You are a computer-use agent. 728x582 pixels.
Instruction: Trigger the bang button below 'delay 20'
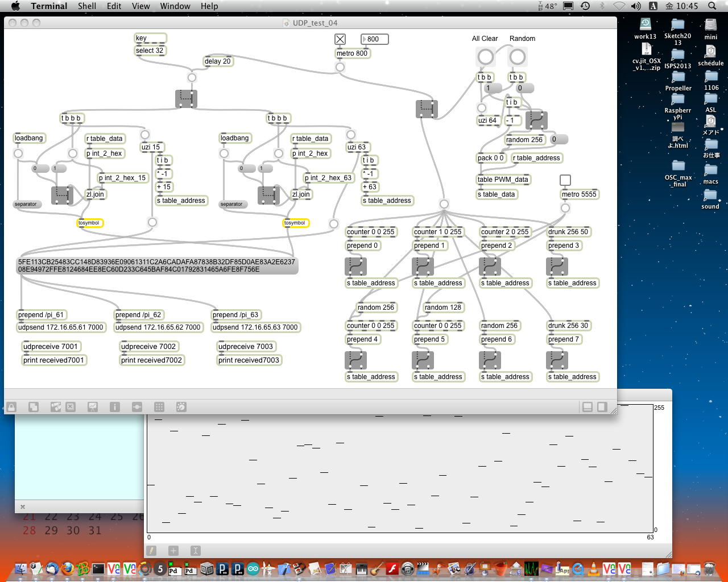point(192,77)
